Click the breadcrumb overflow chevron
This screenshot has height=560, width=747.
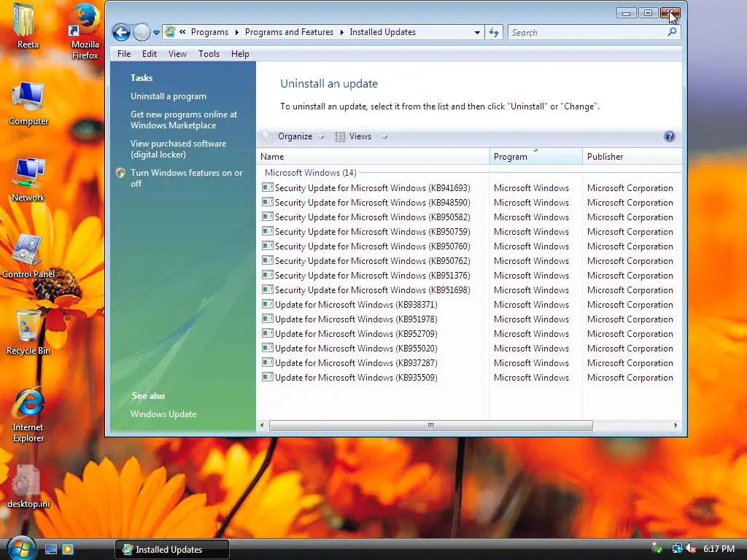coord(182,32)
